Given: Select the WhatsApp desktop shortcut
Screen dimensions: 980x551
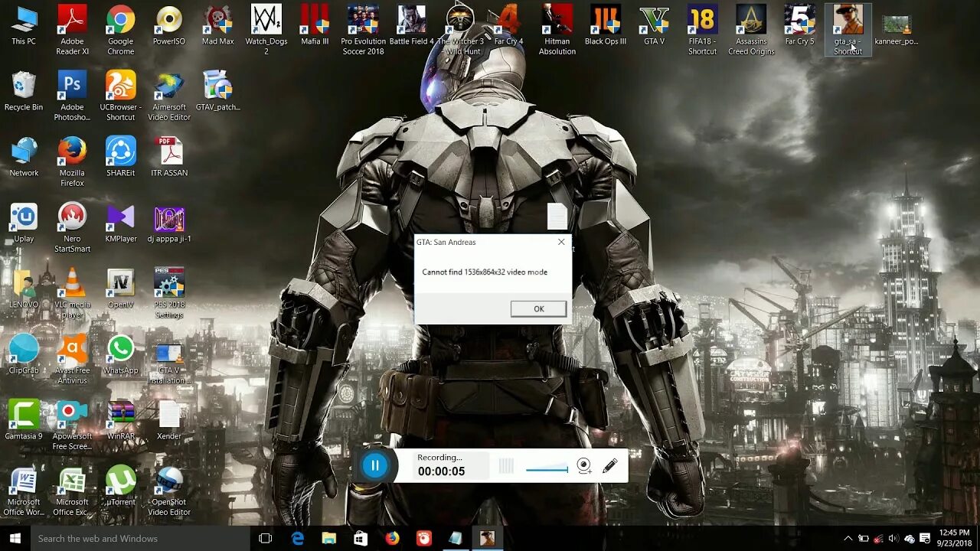Looking at the screenshot, I should (x=120, y=354).
